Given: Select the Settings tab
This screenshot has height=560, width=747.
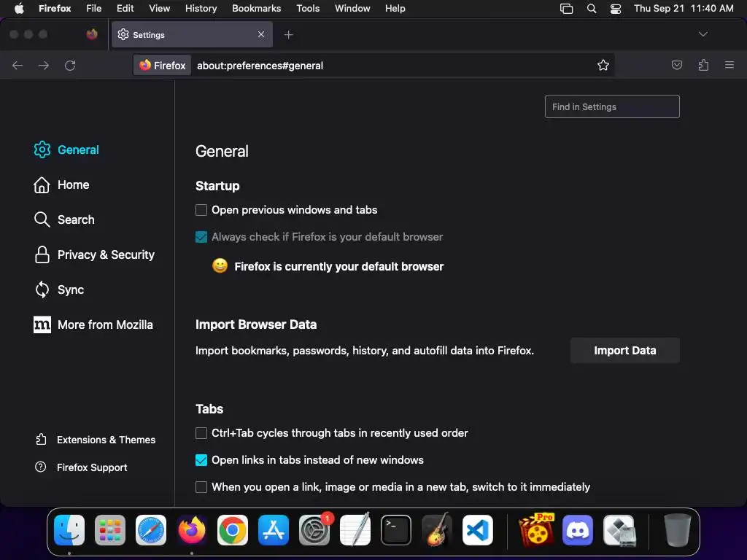Looking at the screenshot, I should pyautogui.click(x=192, y=34).
